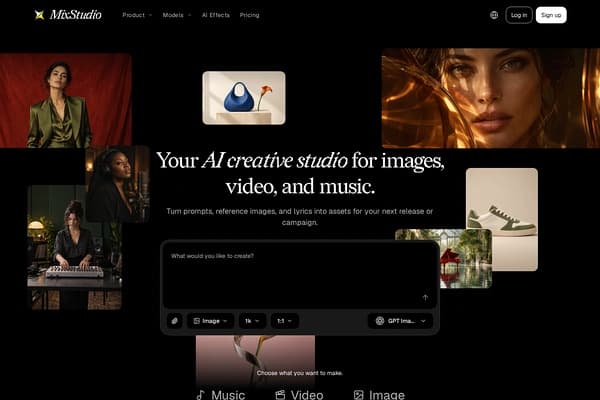Click the attachment paperclip icon
This screenshot has height=400, width=600.
[174, 321]
